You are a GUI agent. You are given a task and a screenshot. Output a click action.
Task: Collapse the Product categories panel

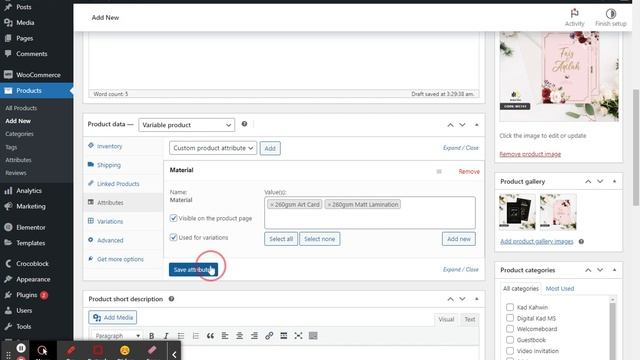pyautogui.click(x=614, y=270)
